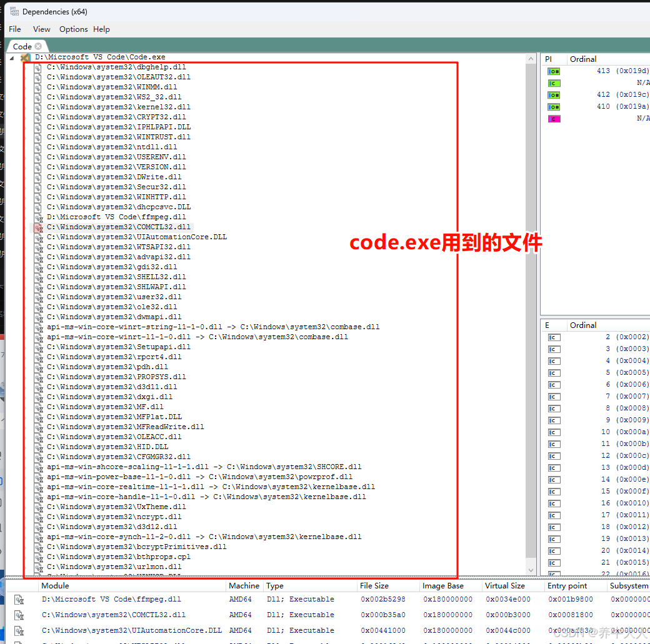The width and height of the screenshot is (650, 644).
Task: Click the MFPlat.DLL module icon
Action: coord(39,417)
